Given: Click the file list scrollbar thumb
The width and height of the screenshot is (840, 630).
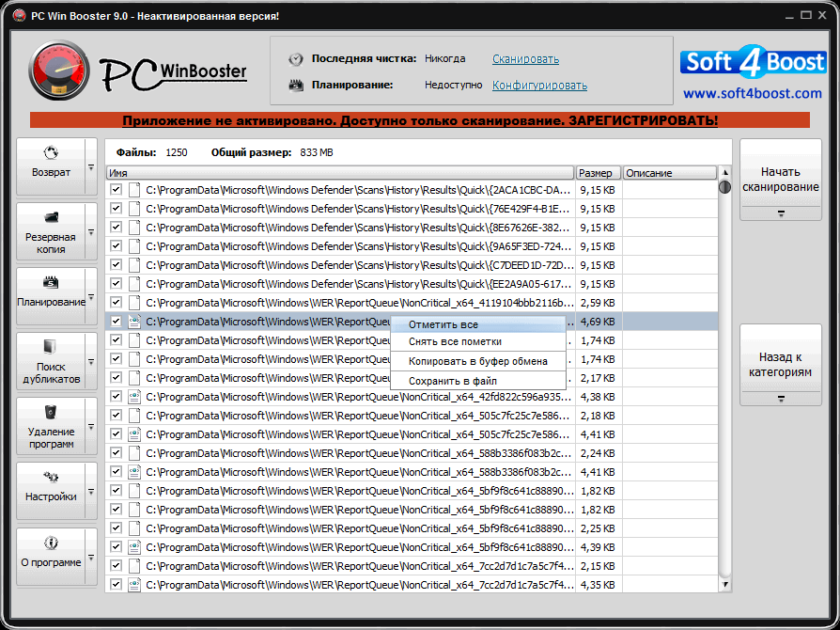Looking at the screenshot, I should (724, 187).
